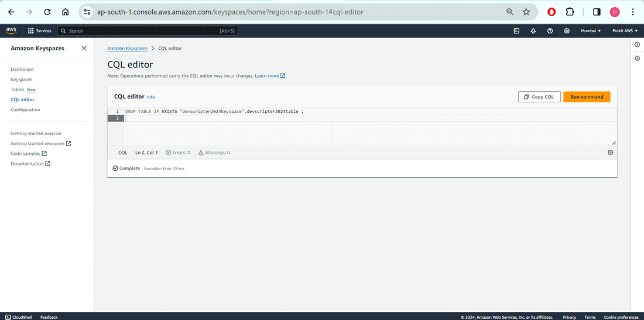Open Terms footer link
Viewport: 644px width, 320px height.
[590, 317]
